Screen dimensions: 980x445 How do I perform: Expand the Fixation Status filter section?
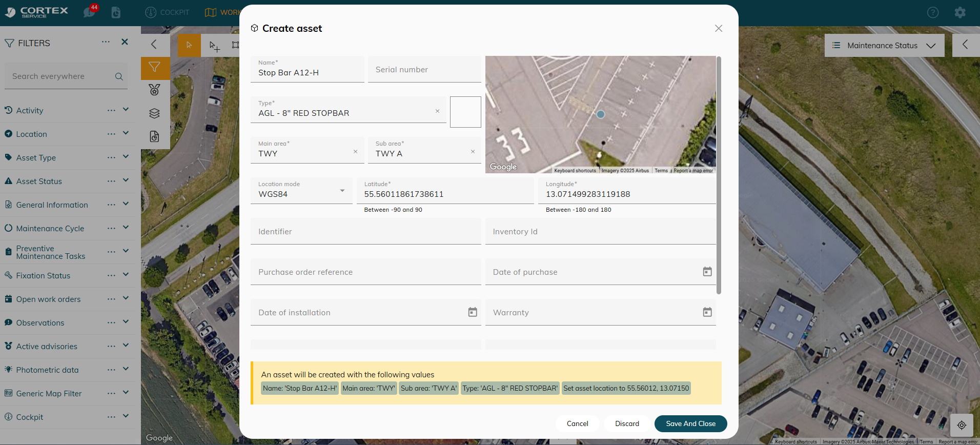click(126, 275)
